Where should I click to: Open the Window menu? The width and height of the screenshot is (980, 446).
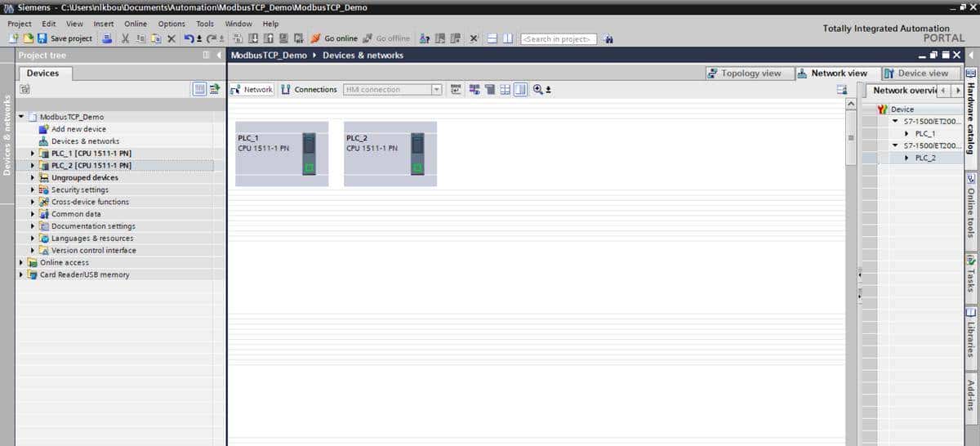coord(238,24)
